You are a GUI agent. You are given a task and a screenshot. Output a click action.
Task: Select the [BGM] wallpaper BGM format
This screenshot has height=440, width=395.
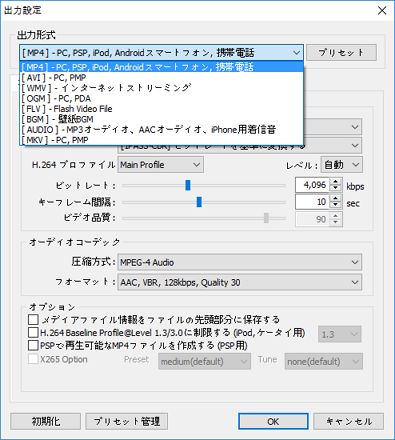[x=162, y=119]
